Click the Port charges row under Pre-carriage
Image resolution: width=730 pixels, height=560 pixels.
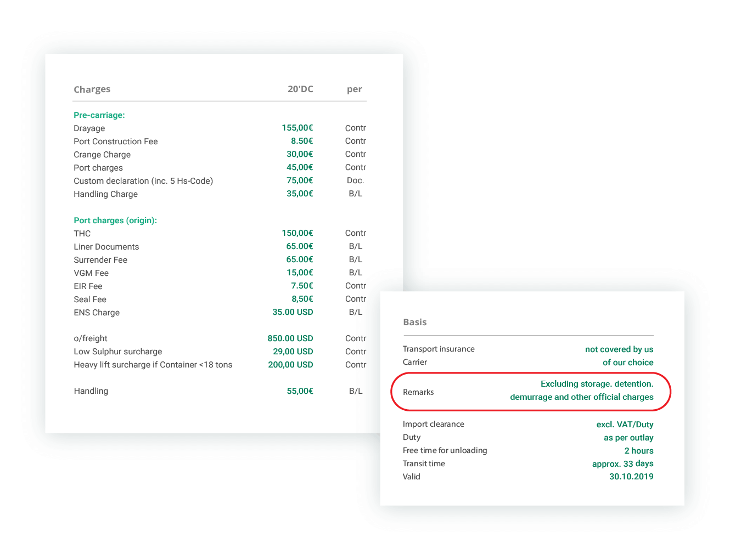tap(98, 168)
